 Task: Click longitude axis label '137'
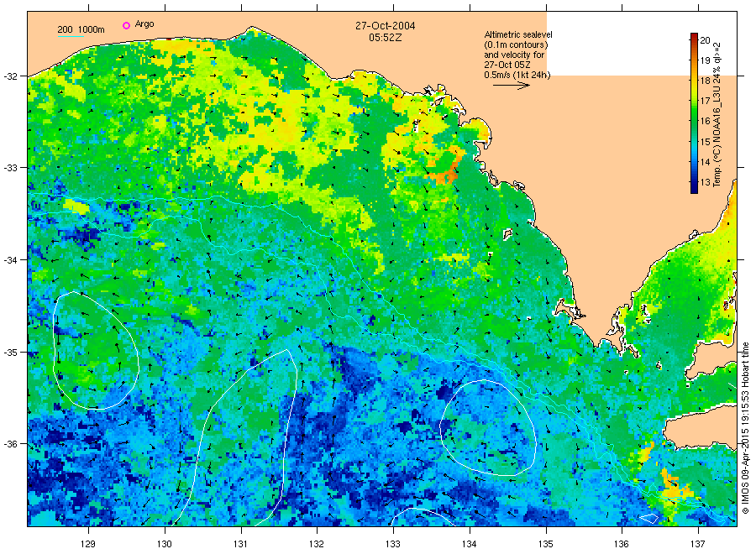tap(698, 544)
